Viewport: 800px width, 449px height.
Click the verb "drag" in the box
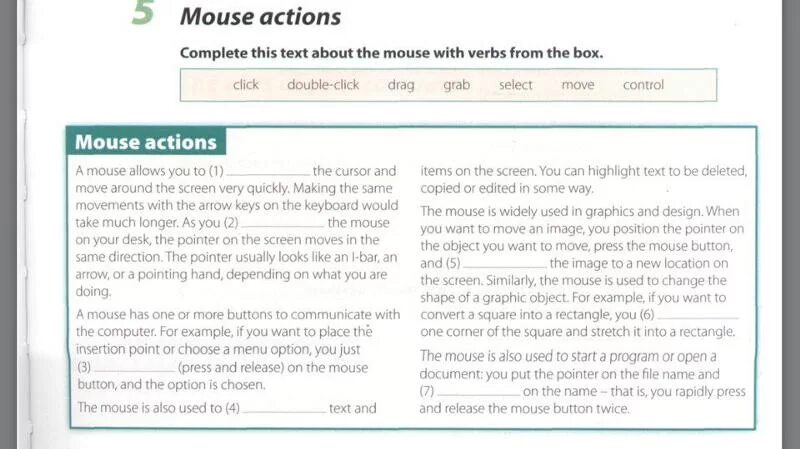401,85
